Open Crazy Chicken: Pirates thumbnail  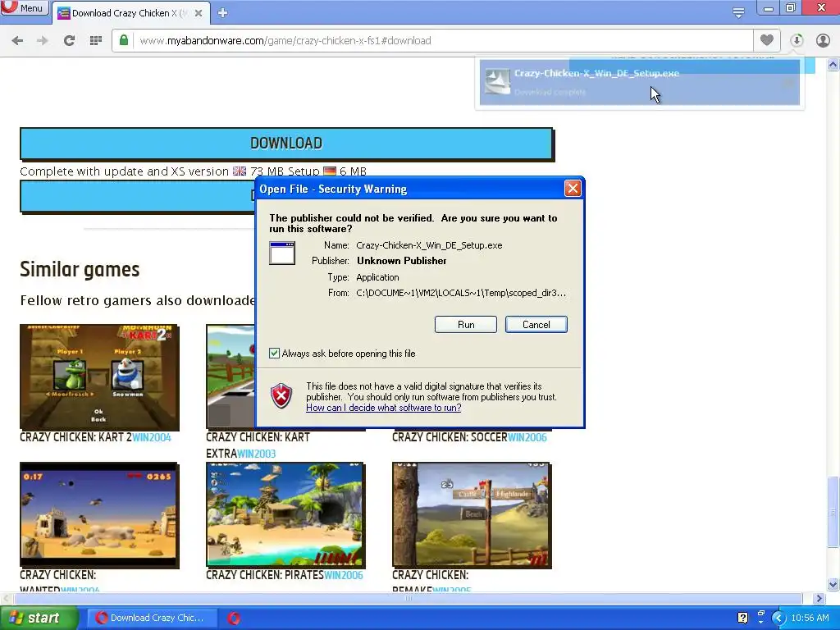click(285, 515)
